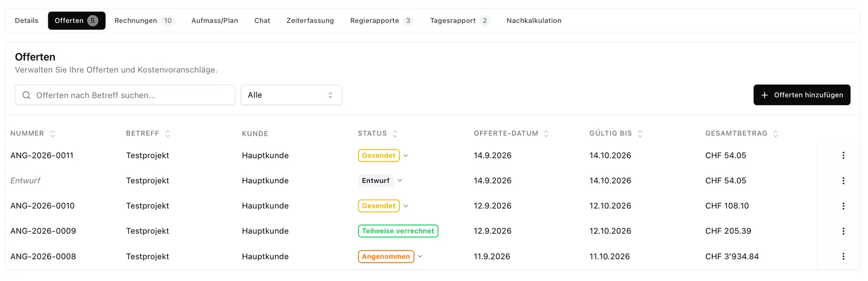Screen dimensions: 868x281
Task: Click offer number ANG-2026-0011
Action: tap(42, 156)
